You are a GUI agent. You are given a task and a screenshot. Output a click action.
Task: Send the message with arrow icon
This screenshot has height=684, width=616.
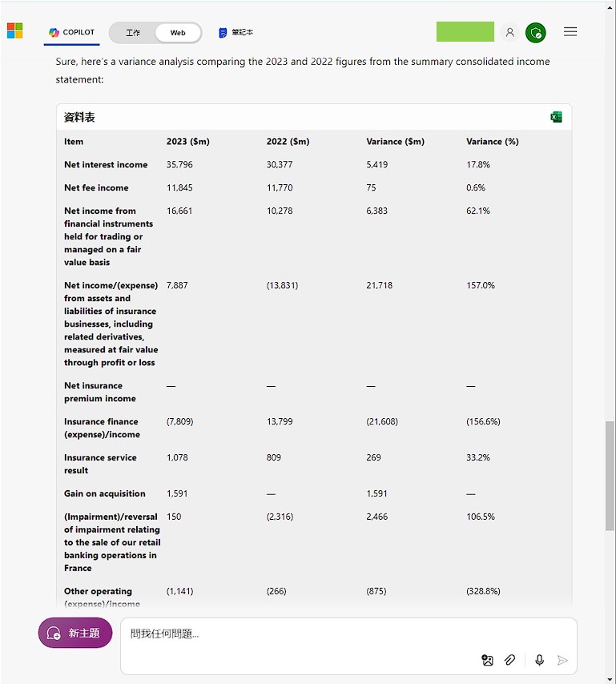point(562,660)
